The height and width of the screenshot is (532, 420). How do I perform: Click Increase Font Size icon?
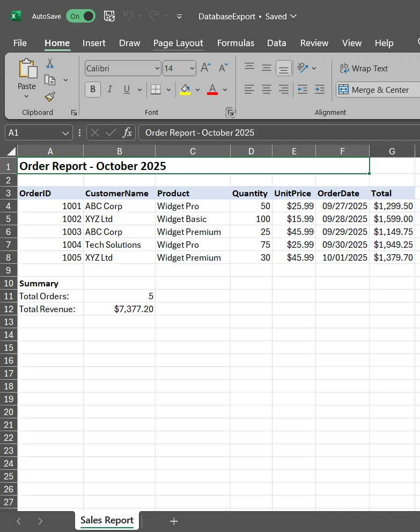click(206, 68)
